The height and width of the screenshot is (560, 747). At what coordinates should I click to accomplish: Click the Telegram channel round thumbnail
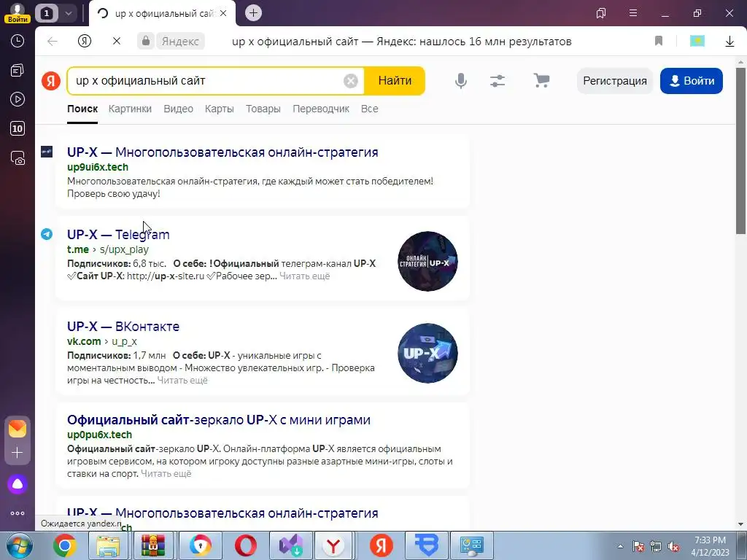tap(427, 262)
